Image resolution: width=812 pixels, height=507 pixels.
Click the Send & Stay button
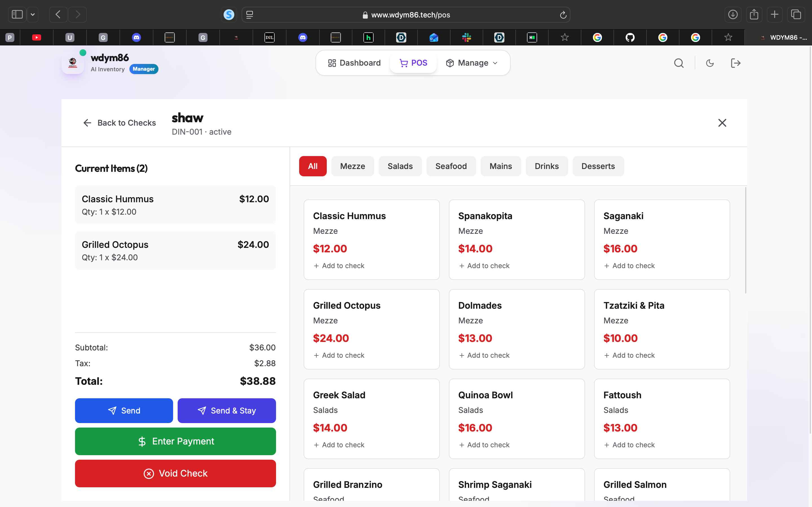[x=226, y=410]
